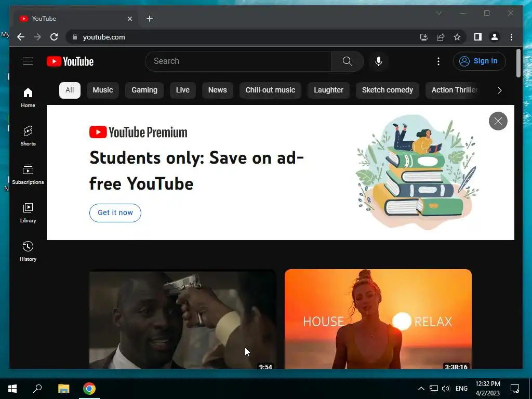Bookmark this page with star icon
The height and width of the screenshot is (399, 532).
point(457,37)
